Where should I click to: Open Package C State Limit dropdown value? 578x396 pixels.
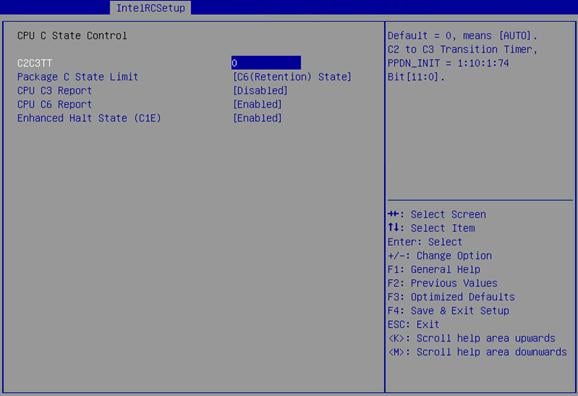[x=292, y=77]
